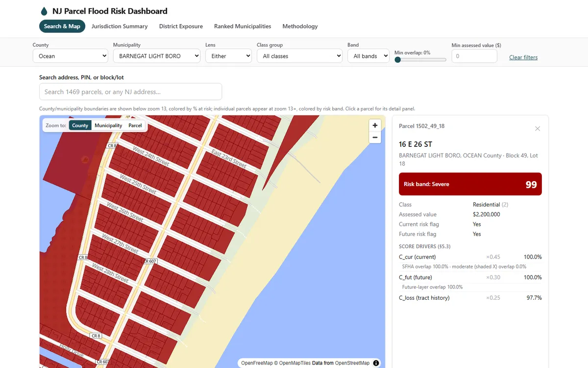Open the Jurisdiction Summary tab
This screenshot has width=588, height=368.
[120, 26]
